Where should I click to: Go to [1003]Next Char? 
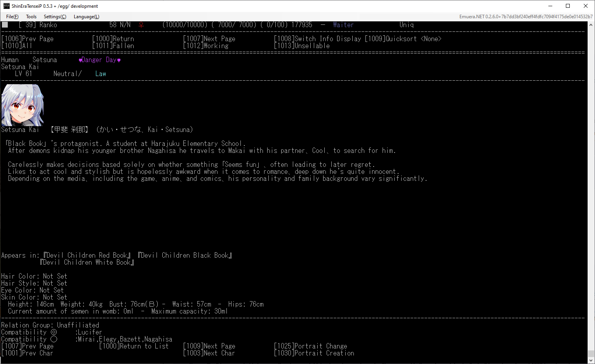point(209,353)
